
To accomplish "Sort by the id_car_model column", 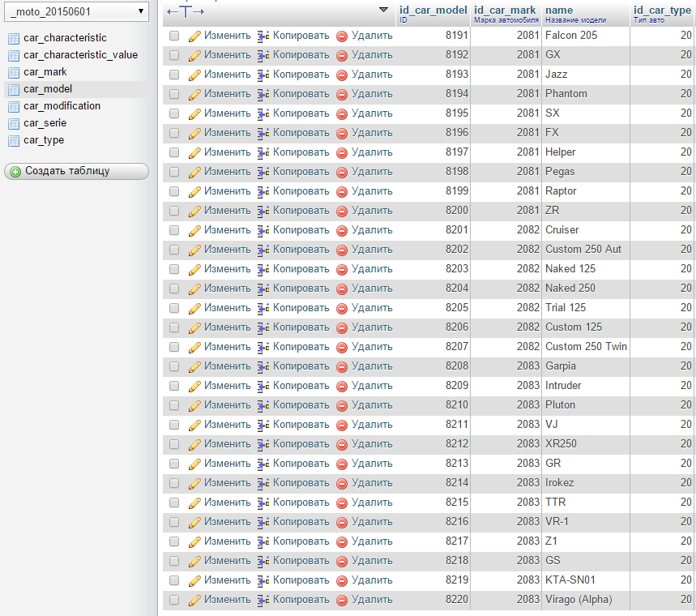I will 433,11.
